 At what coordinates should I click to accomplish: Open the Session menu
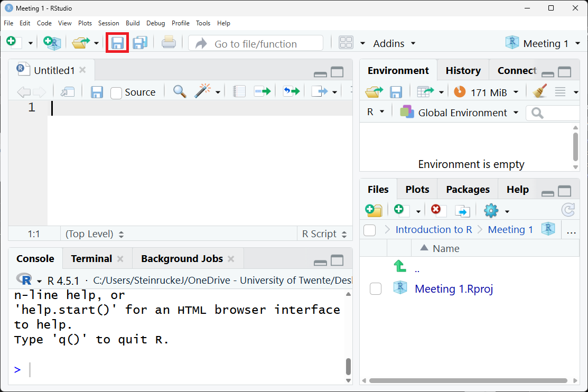[108, 23]
